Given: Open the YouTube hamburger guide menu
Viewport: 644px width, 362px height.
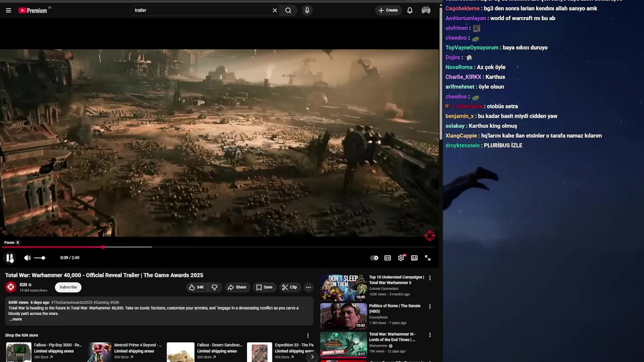Looking at the screenshot, I should coord(9,10).
